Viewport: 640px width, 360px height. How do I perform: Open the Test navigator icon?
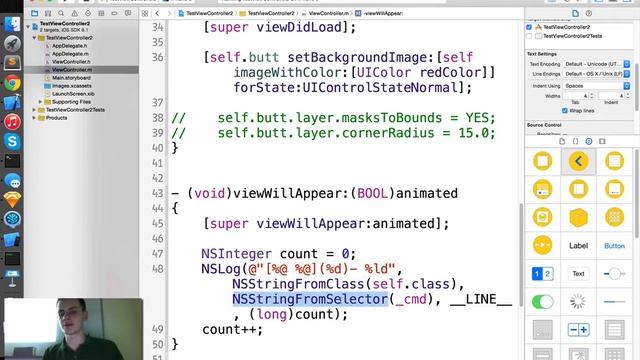[88, 13]
